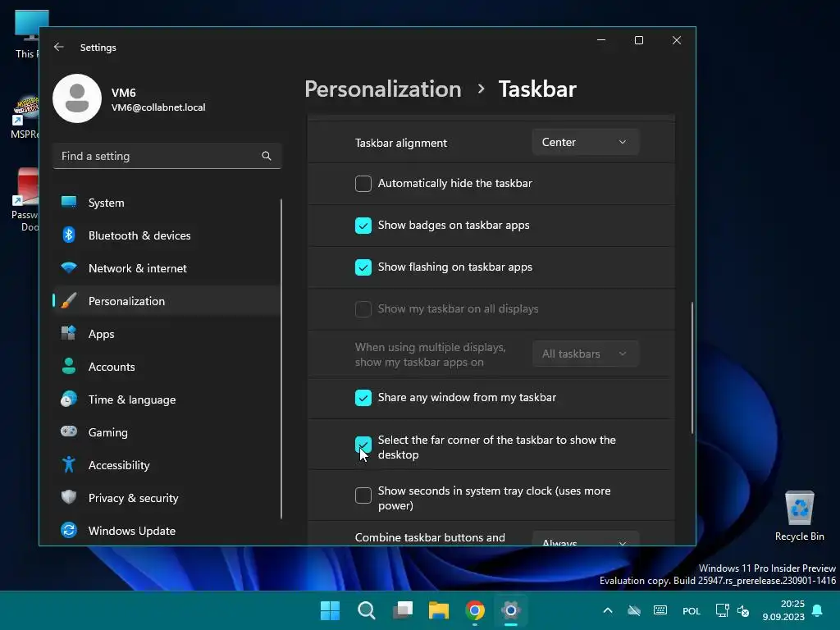Enable Automatically hide the taskbar checkbox
Screen dimensions: 840x630
click(x=363, y=183)
